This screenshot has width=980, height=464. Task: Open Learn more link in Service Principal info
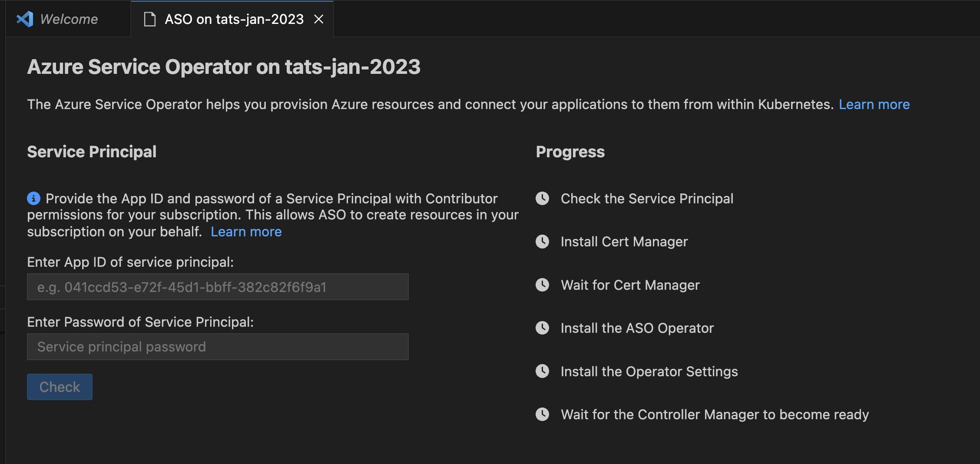[x=246, y=232]
